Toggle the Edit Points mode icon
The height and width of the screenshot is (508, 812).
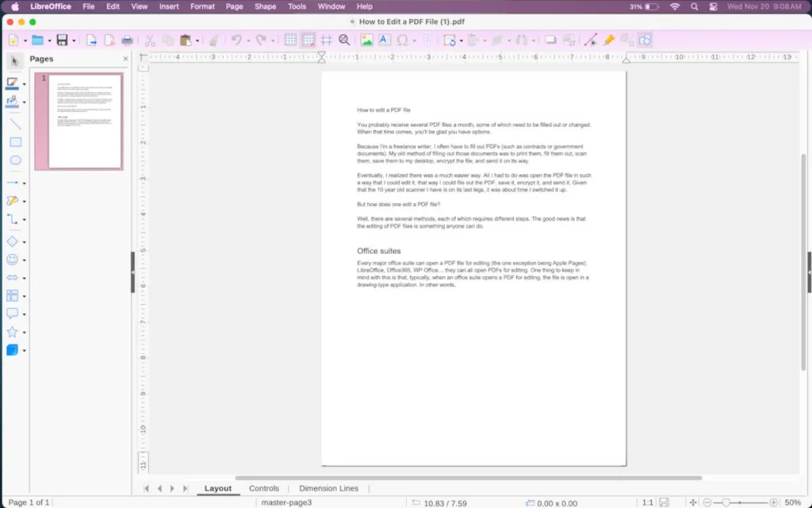[x=590, y=40]
